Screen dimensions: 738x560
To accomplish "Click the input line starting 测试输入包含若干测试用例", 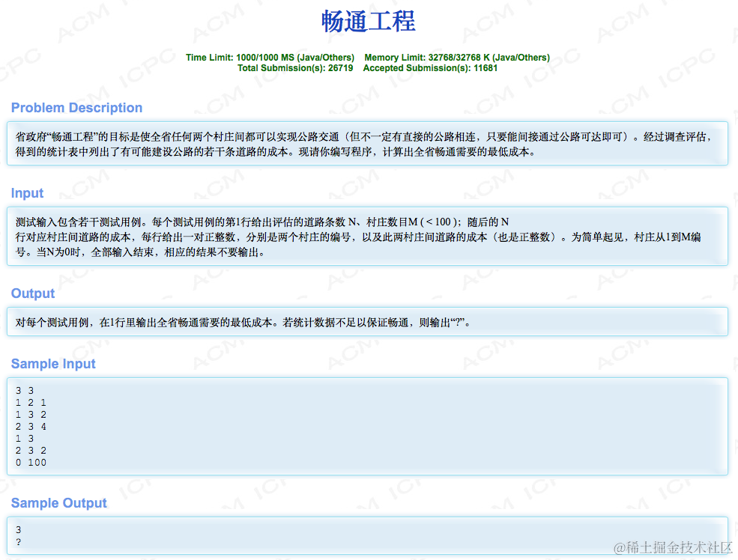I will coord(262,222).
